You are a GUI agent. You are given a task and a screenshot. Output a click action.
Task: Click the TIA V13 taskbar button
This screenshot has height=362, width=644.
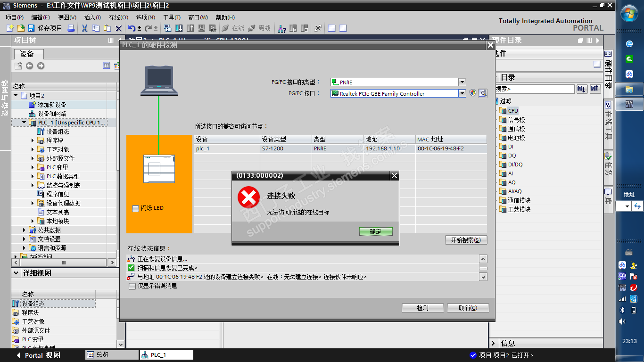[629, 104]
